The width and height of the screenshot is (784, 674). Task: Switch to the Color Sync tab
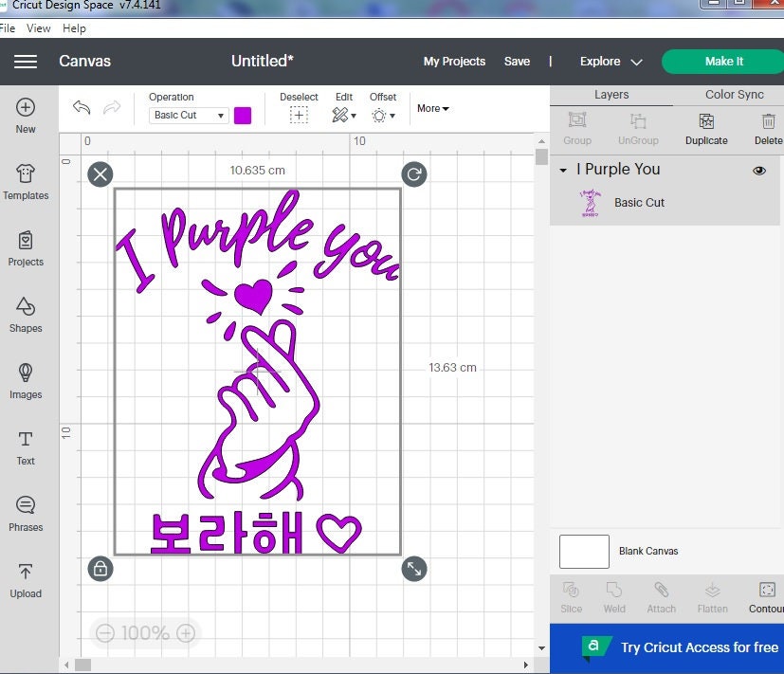734,95
